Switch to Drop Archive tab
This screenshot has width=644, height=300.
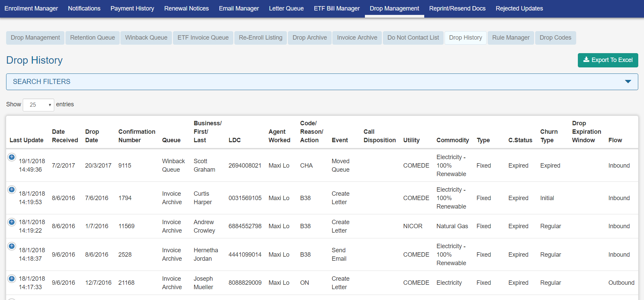(x=310, y=38)
